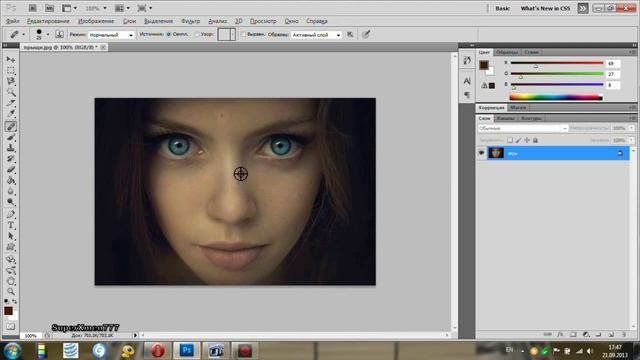Open the Paragraph panel icon
Image resolution: width=640 pixels, height=360 pixels.
tap(467, 95)
